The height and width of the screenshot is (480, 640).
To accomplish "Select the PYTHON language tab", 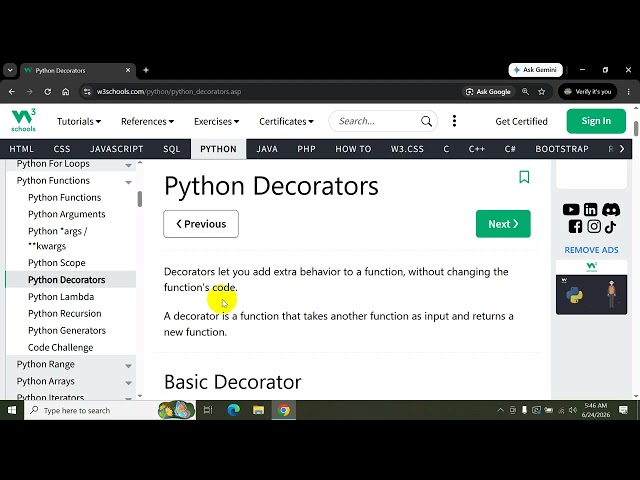I will pyautogui.click(x=218, y=149).
